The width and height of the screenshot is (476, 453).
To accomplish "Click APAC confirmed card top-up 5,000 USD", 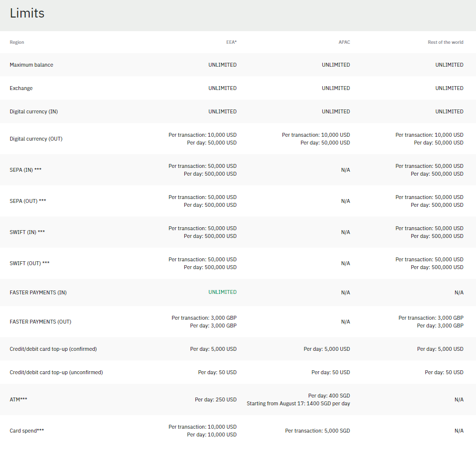I will (327, 349).
